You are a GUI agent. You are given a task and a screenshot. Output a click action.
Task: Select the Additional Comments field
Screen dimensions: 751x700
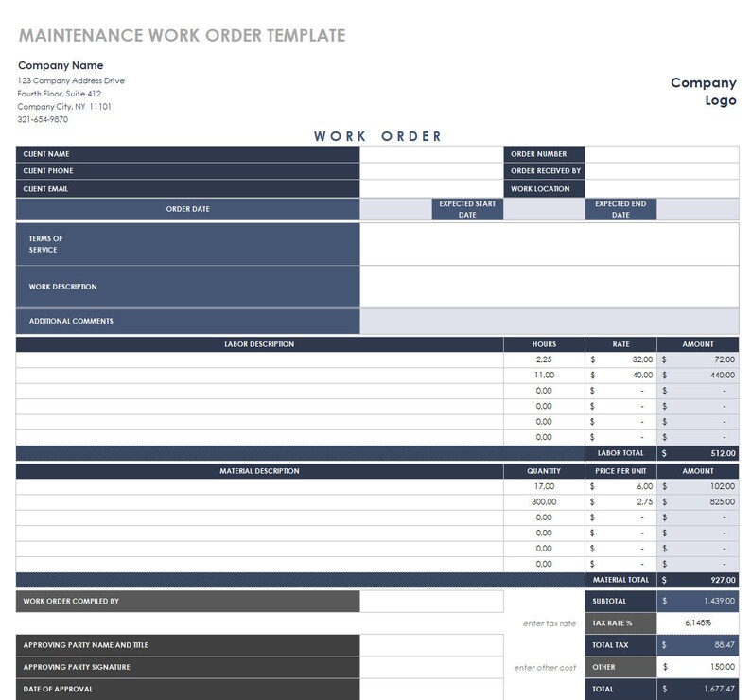click(549, 321)
